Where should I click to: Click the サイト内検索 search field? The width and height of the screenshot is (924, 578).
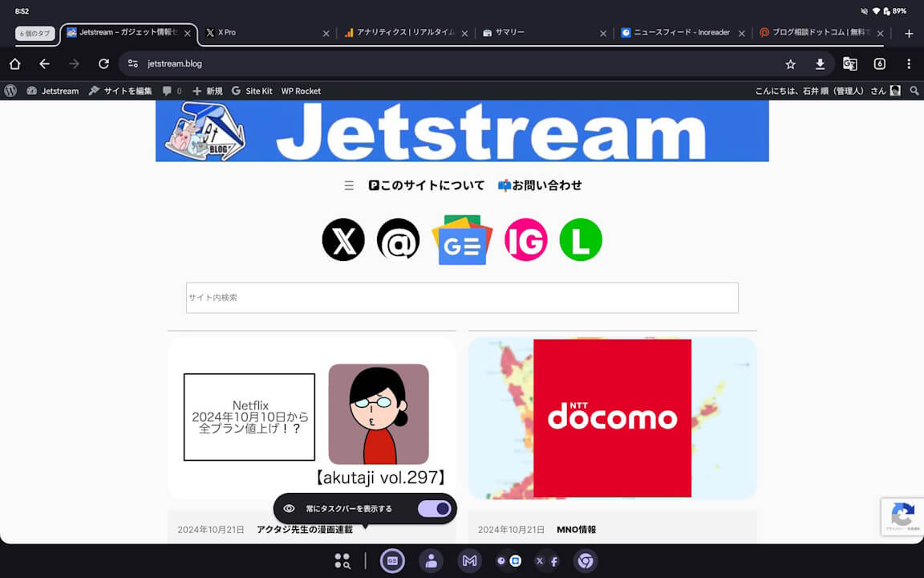click(462, 297)
